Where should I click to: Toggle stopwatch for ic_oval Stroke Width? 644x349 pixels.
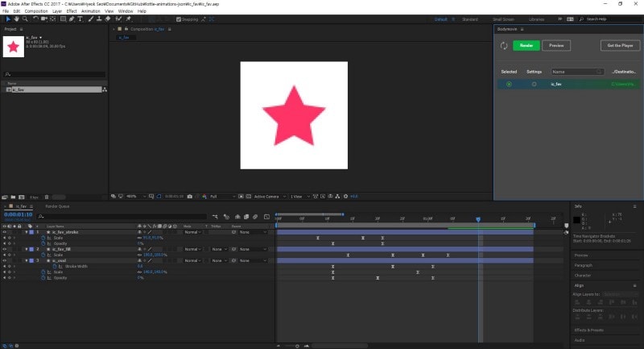tap(55, 266)
